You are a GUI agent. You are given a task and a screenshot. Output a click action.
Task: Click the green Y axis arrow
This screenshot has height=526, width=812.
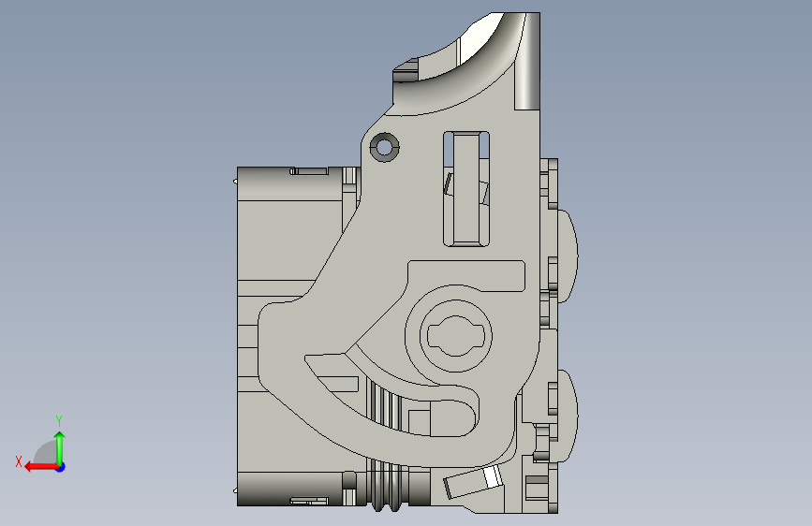(x=60, y=446)
